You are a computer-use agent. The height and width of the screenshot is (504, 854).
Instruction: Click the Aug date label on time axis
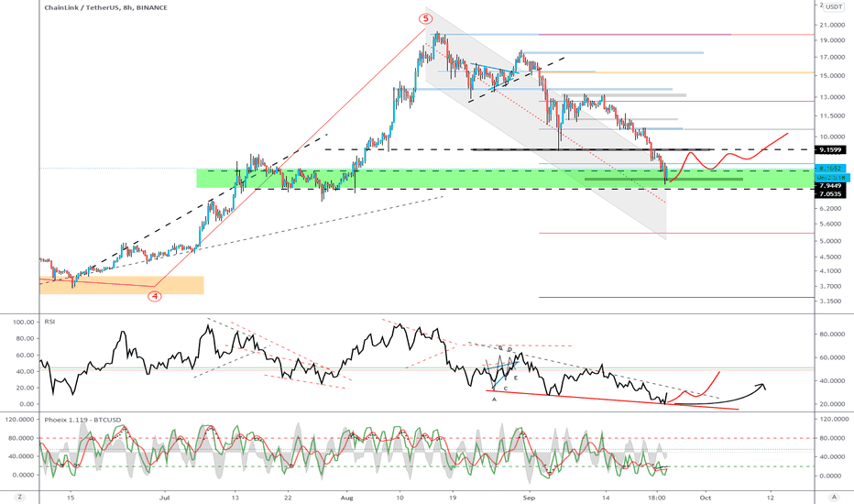pos(346,498)
